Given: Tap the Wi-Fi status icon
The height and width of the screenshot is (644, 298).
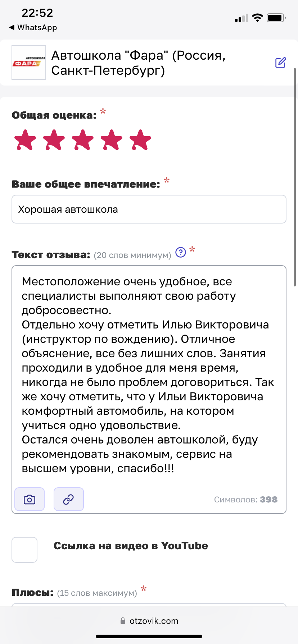Looking at the screenshot, I should (x=257, y=18).
